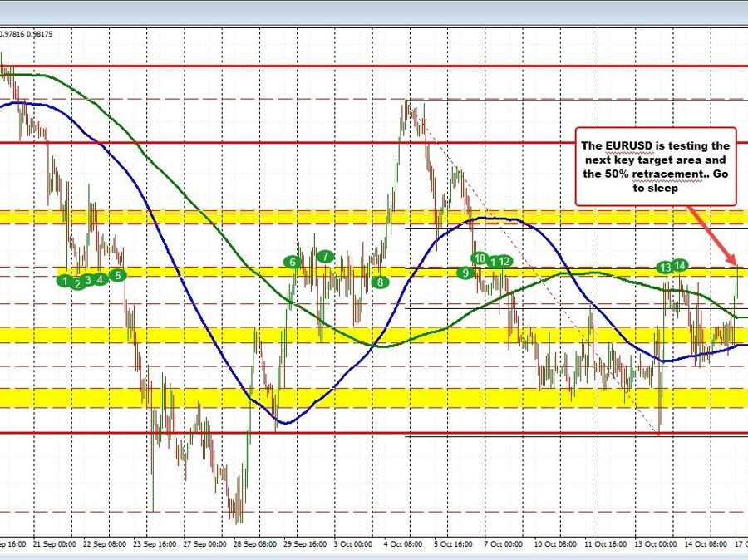Select the green marker numbered 14
The height and width of the screenshot is (560, 748).
680,265
